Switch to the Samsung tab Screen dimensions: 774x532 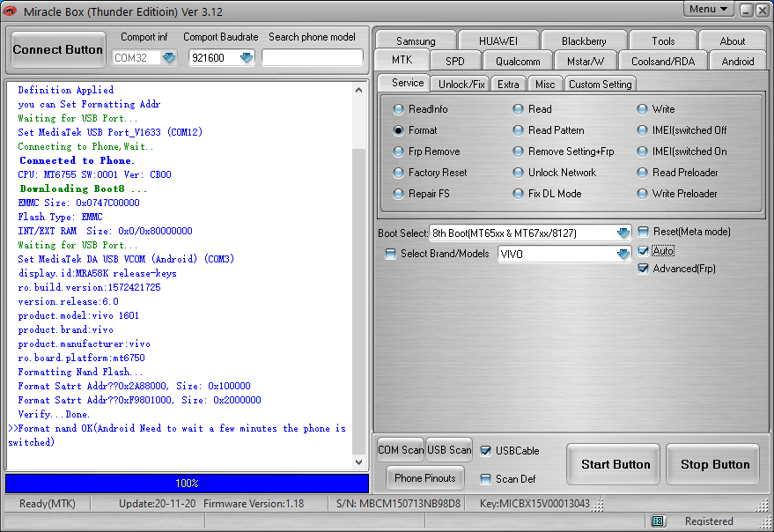[416, 41]
